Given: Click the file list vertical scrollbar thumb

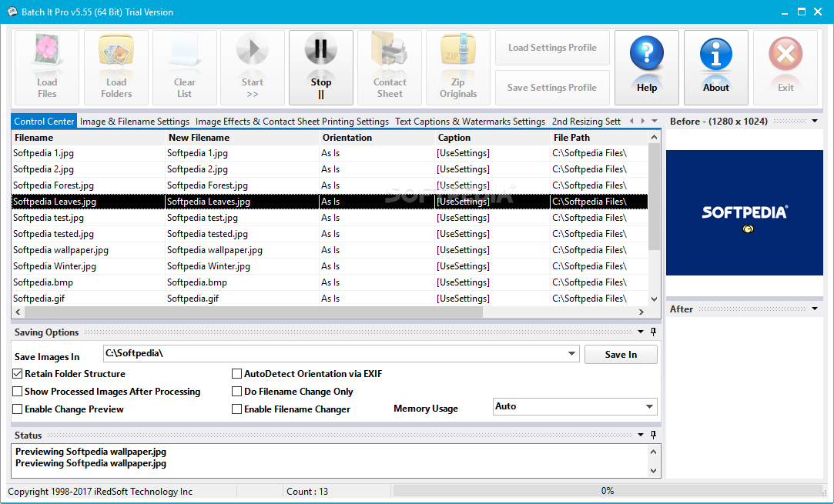Looking at the screenshot, I should (x=655, y=197).
